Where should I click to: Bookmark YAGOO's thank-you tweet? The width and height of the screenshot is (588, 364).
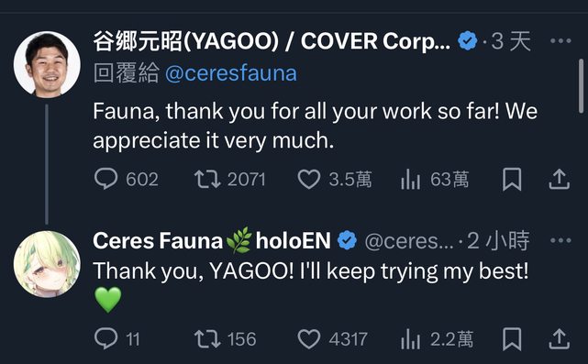pos(512,179)
